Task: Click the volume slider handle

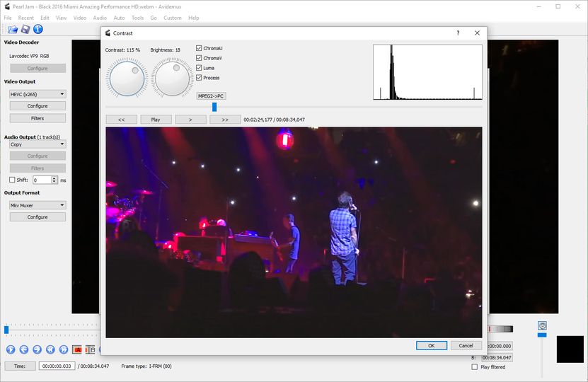Action: [x=542, y=335]
